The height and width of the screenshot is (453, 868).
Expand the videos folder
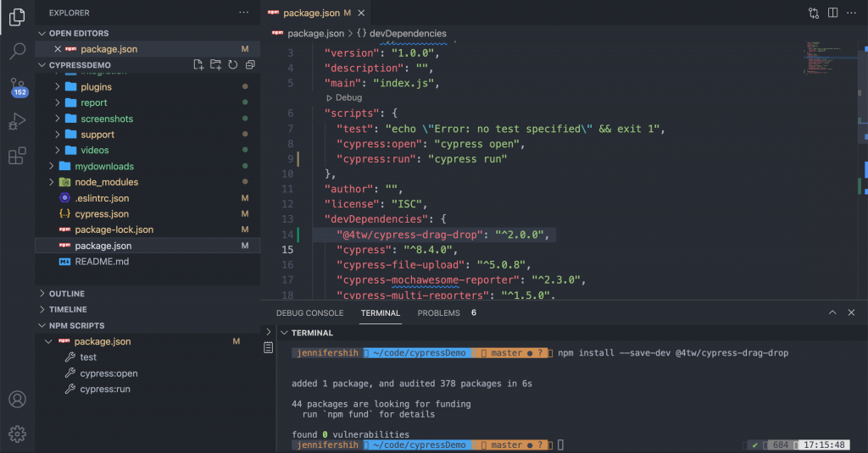click(57, 150)
